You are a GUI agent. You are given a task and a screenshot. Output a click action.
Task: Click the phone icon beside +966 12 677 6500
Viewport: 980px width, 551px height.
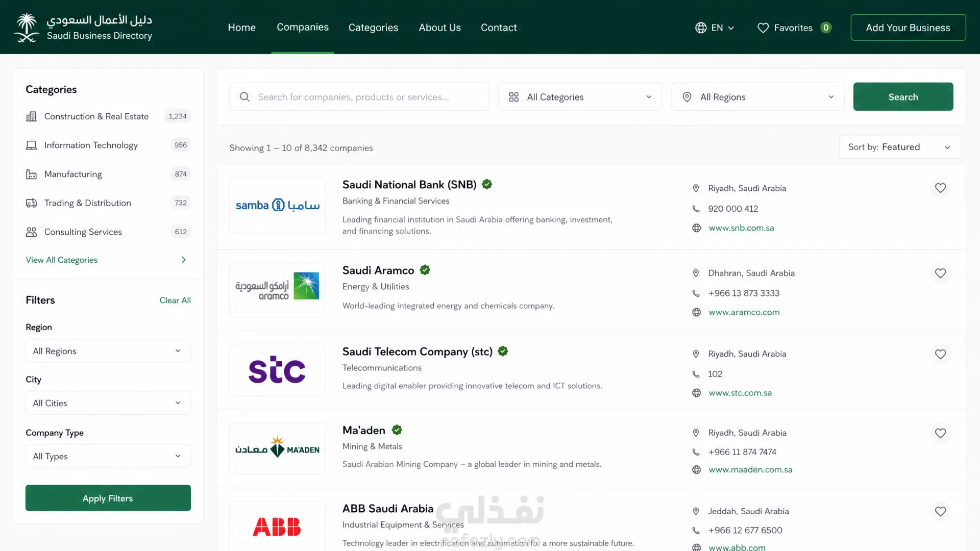tap(696, 531)
